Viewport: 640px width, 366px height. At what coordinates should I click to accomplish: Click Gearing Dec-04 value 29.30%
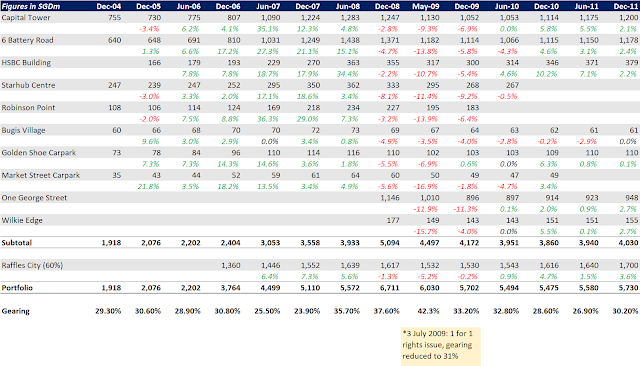pos(108,311)
